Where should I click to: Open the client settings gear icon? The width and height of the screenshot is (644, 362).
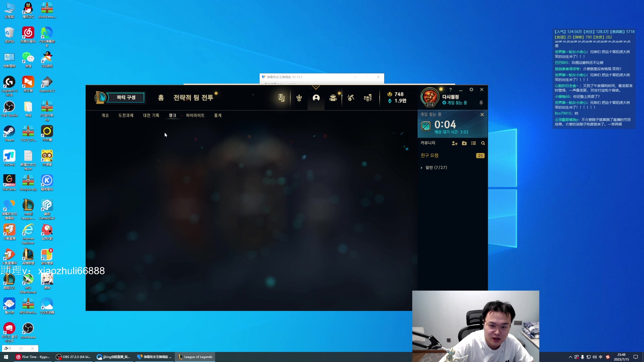(x=471, y=89)
